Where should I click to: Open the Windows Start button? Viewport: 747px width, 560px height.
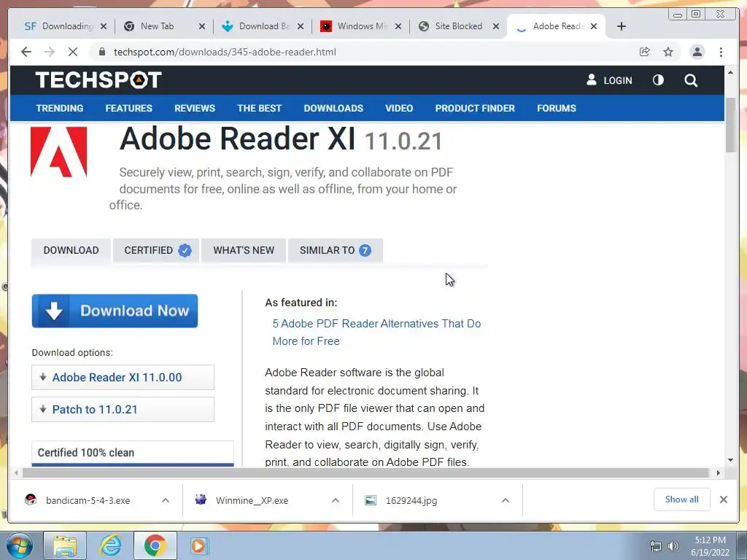20,545
